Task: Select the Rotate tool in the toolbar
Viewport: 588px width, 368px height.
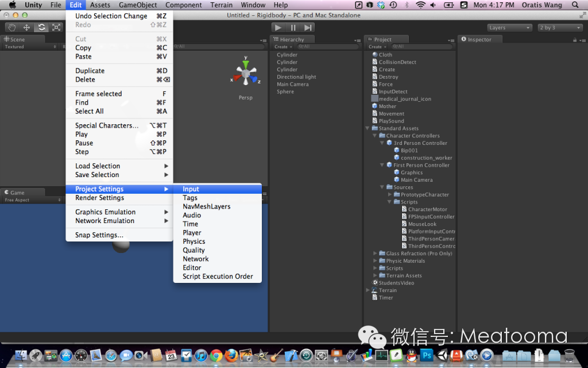Action: (41, 28)
